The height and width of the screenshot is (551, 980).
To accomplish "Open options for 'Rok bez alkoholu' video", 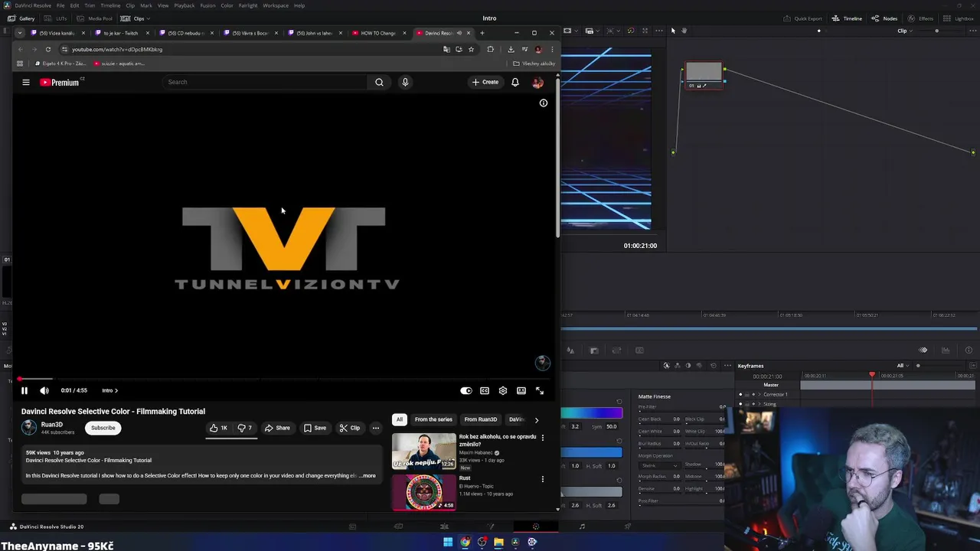I will pos(543,438).
